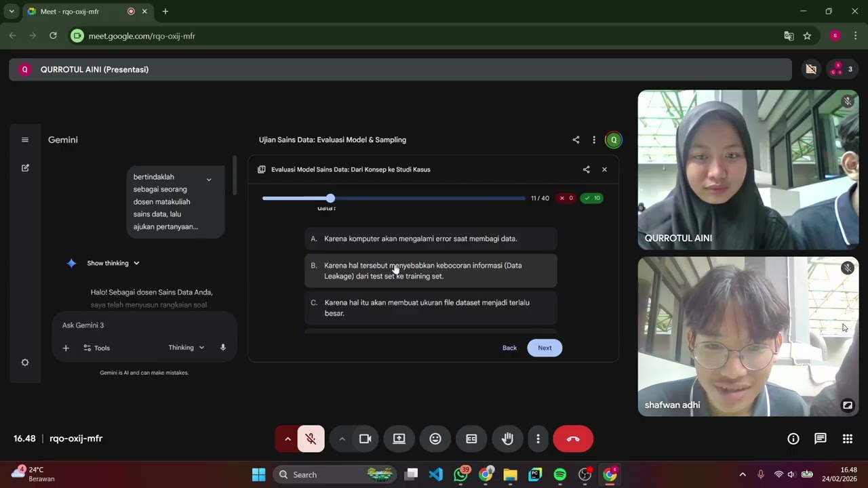Open Gemini settings gear icon
The width and height of the screenshot is (868, 488).
click(x=25, y=363)
